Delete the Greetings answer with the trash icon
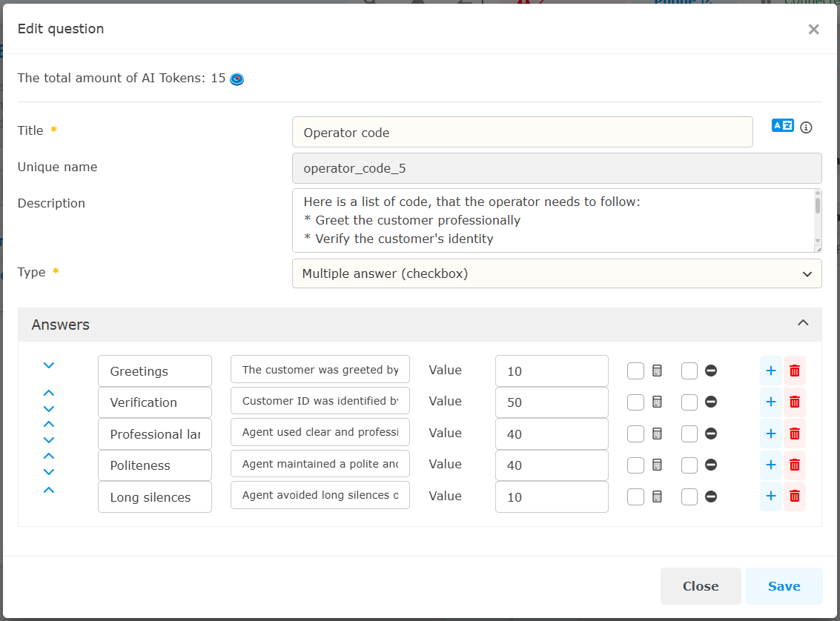 point(794,371)
